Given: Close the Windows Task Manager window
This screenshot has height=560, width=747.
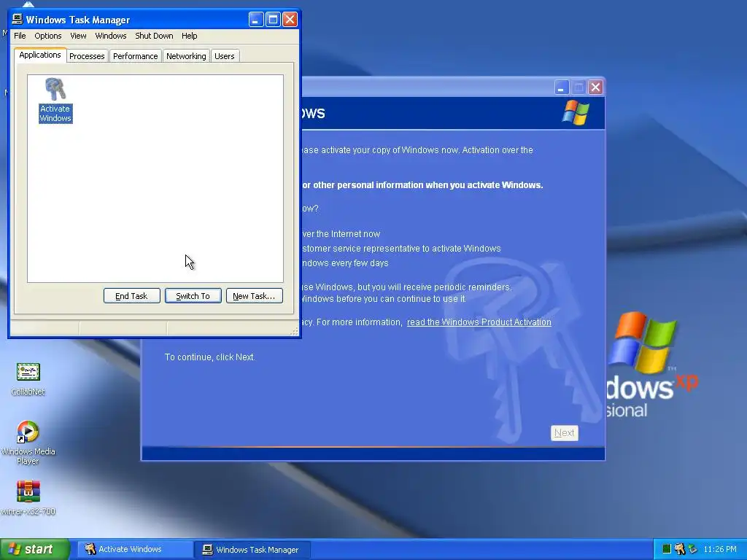Looking at the screenshot, I should (x=290, y=20).
